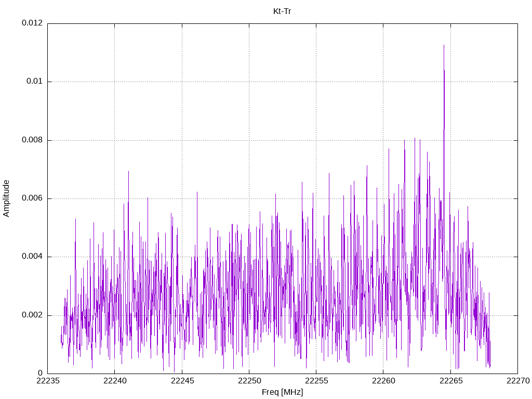532x399 pixels.
Task: Click x-axis tick label 22240
Action: point(115,381)
